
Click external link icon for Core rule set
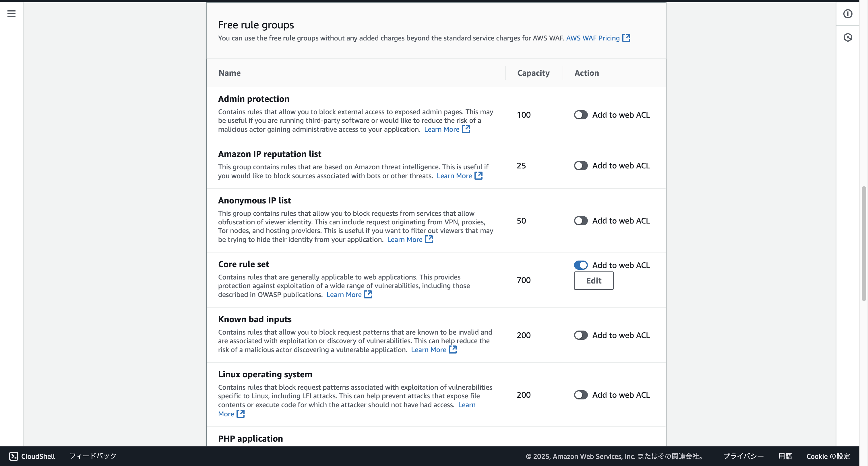[x=368, y=294]
